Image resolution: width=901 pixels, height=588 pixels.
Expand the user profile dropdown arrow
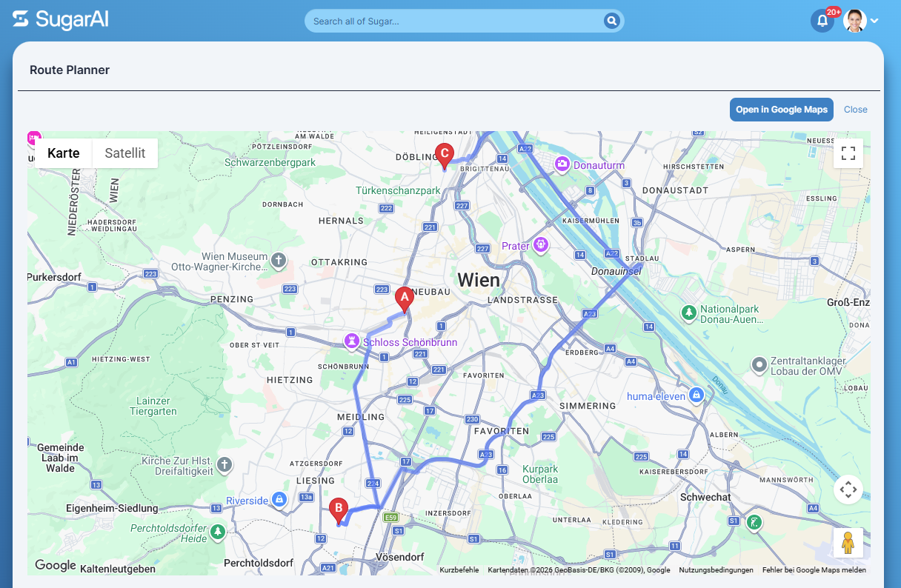point(874,21)
